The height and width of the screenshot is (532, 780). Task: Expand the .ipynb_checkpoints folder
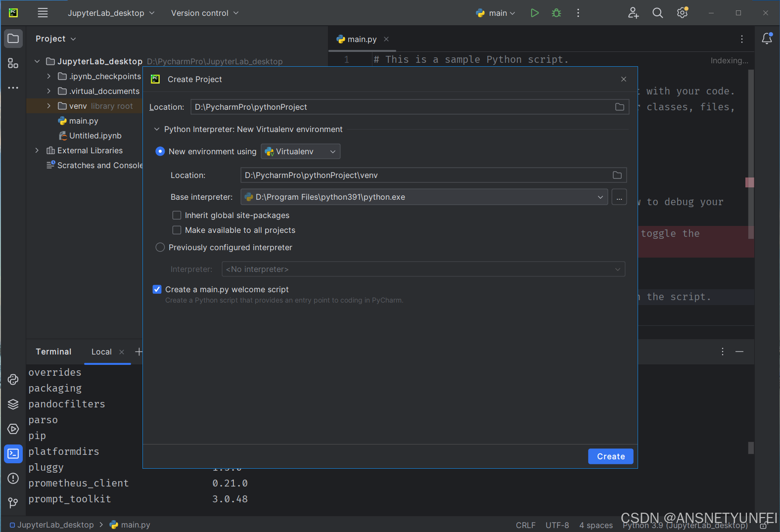48,76
